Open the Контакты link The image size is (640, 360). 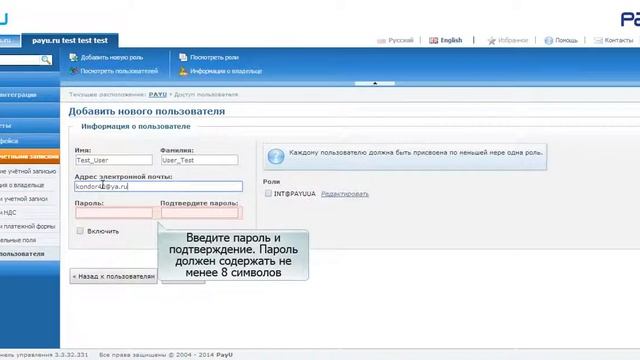[x=619, y=40]
